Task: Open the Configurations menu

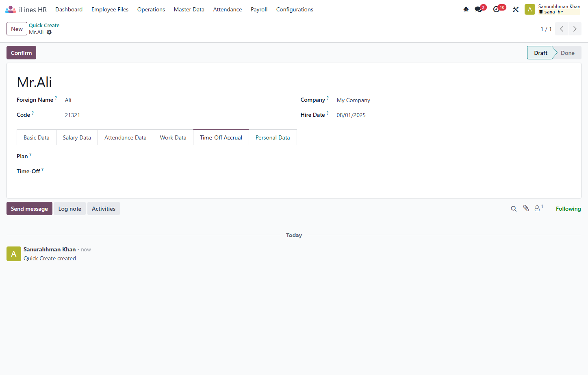Action: (295, 9)
